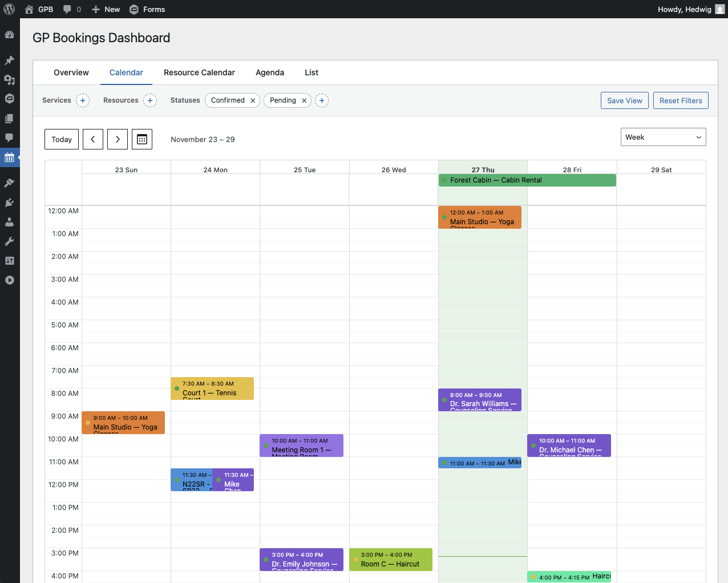Image resolution: width=728 pixels, height=583 pixels.
Task: Add a Services filter
Action: point(83,100)
